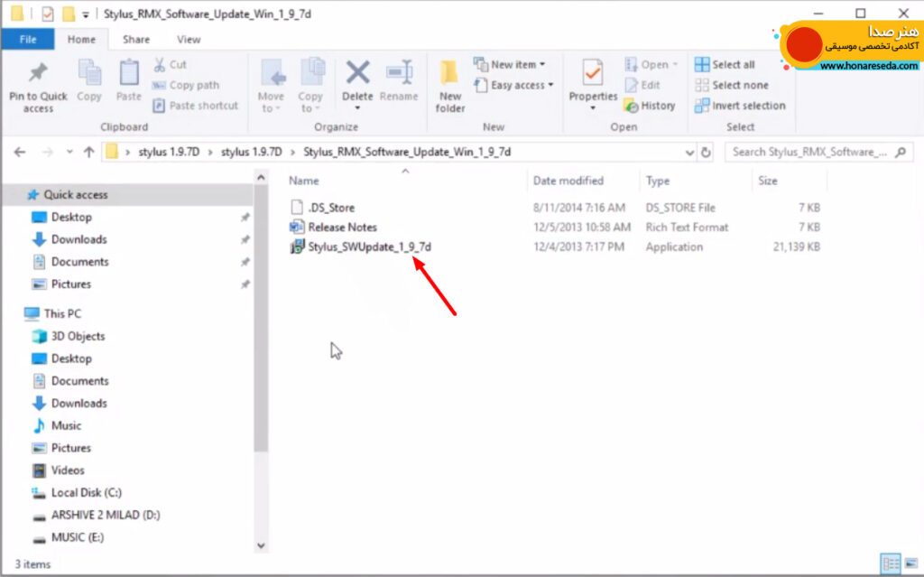
Task: Open the View ribbon tab
Action: [x=189, y=40]
